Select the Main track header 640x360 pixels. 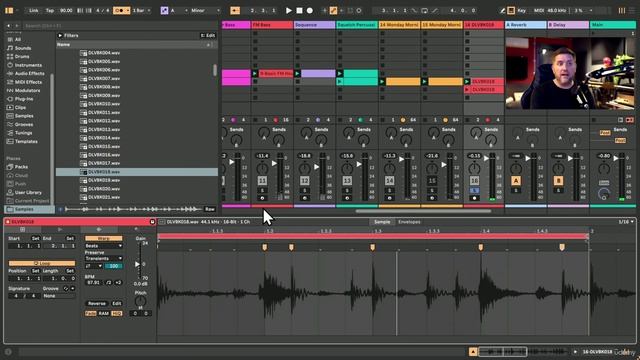(x=612, y=25)
